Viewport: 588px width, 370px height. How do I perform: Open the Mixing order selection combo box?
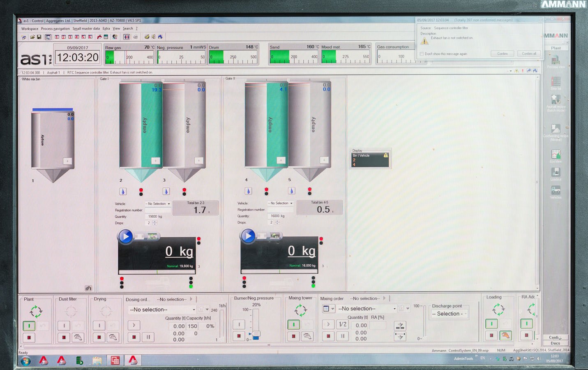tap(367, 308)
